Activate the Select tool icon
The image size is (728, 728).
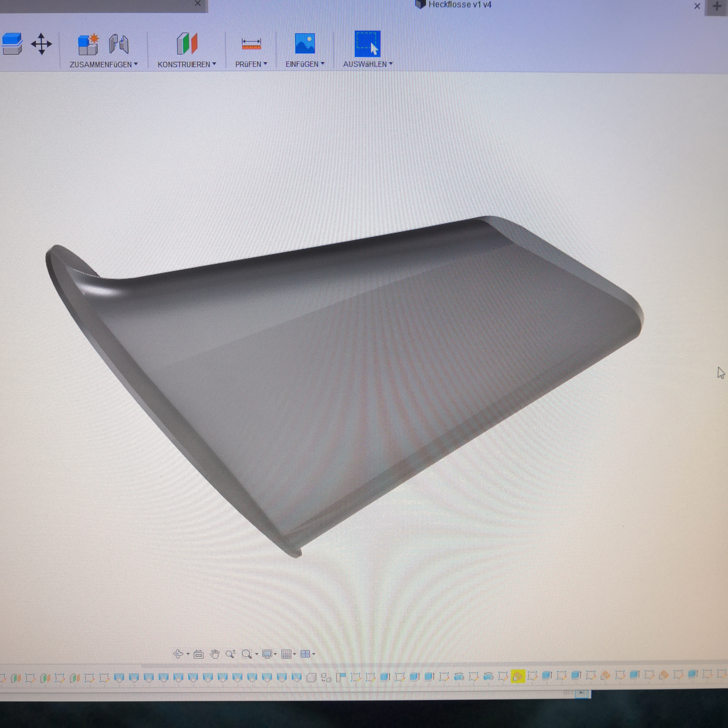(x=367, y=44)
